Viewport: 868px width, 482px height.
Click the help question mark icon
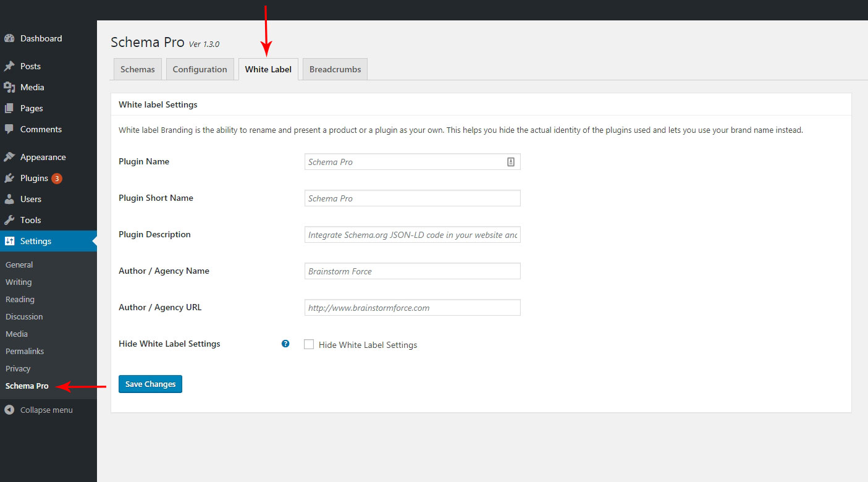285,344
